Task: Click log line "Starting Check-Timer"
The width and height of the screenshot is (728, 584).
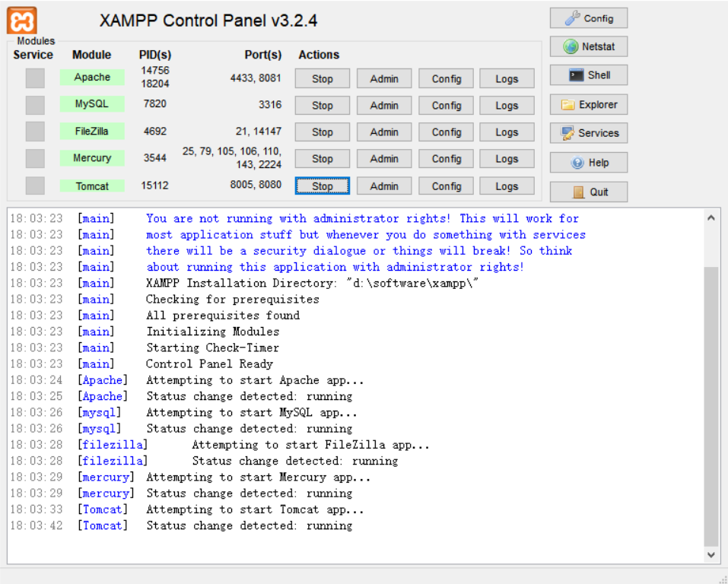Action: [x=213, y=348]
